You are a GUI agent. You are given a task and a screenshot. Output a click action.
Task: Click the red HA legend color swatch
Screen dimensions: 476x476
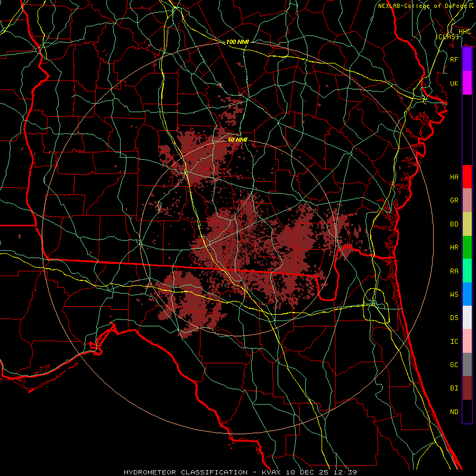(467, 177)
